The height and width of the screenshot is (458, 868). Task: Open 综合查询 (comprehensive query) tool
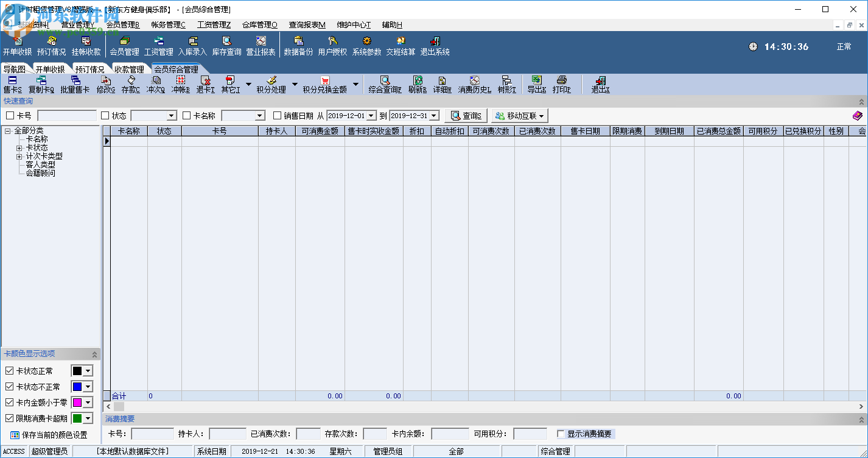pyautogui.click(x=385, y=85)
